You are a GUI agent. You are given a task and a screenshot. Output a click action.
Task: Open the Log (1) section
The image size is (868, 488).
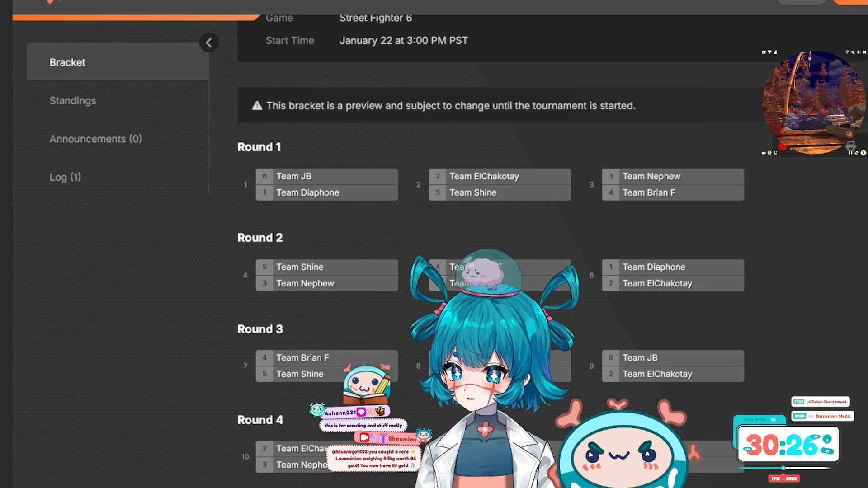click(x=65, y=177)
